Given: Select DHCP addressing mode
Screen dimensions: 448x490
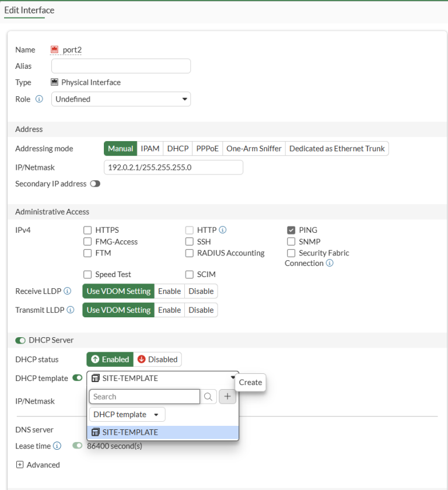Looking at the screenshot, I should [178, 148].
